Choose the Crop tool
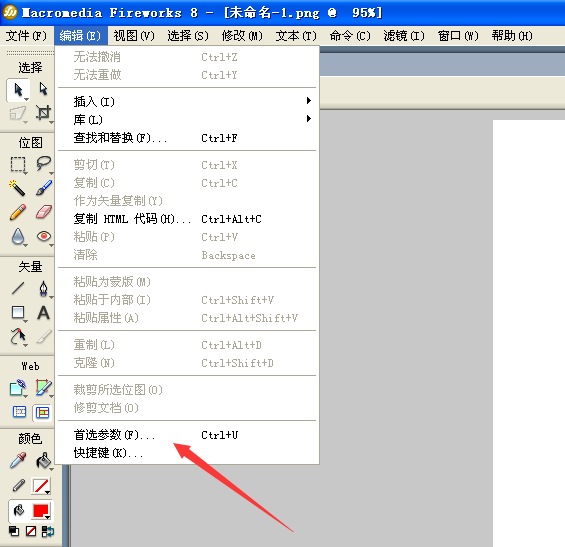This screenshot has width=565, height=547. tap(43, 113)
